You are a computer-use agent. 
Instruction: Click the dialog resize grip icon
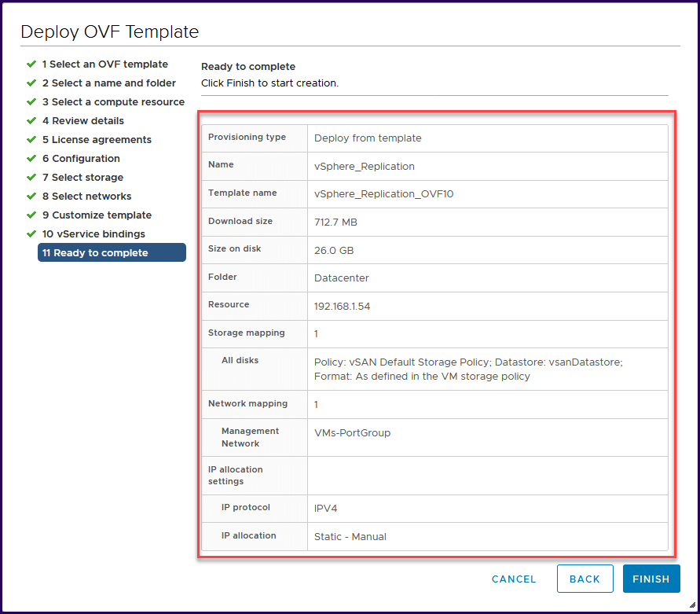[692, 605]
